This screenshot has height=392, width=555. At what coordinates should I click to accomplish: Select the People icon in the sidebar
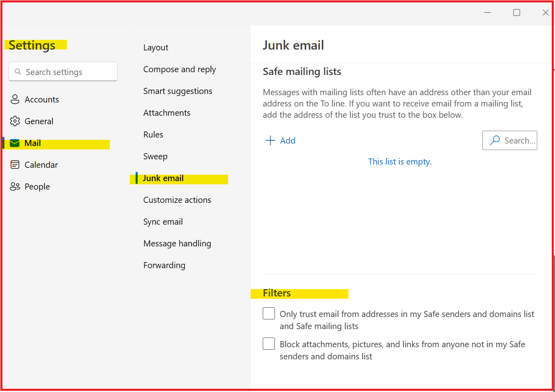(15, 186)
